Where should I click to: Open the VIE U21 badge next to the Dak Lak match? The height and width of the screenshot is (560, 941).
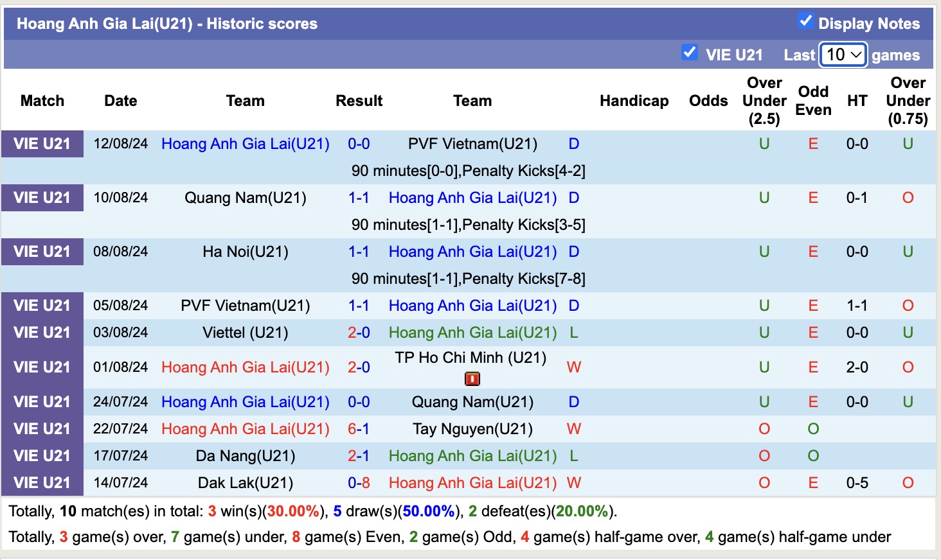tap(42, 482)
